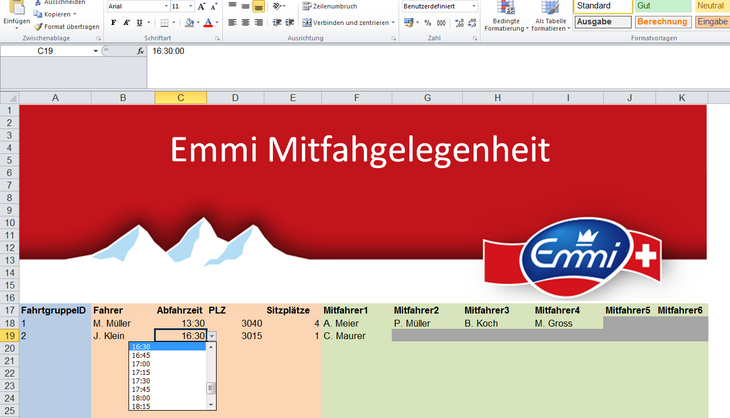
Task: Click the Einfügen paste icon
Action: (17, 7)
